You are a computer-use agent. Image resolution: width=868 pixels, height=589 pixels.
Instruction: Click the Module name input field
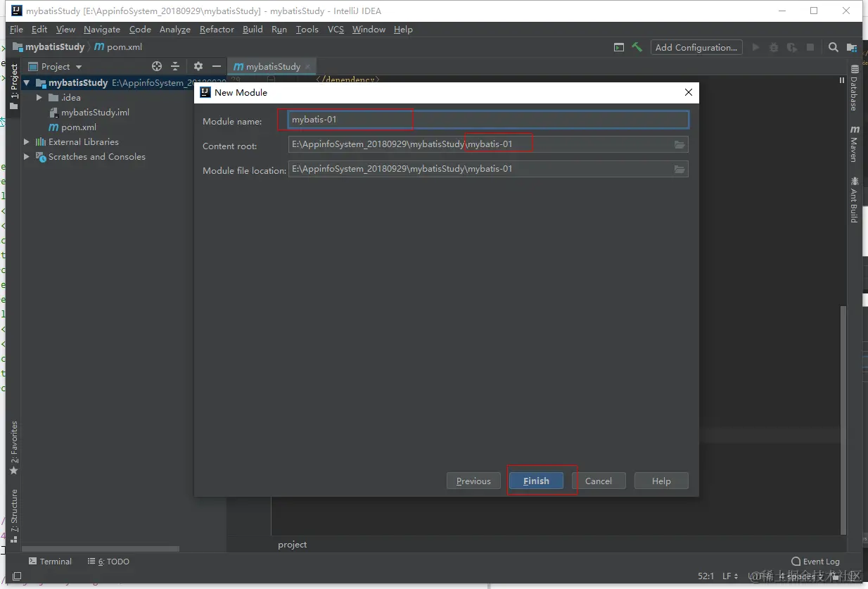coord(488,120)
